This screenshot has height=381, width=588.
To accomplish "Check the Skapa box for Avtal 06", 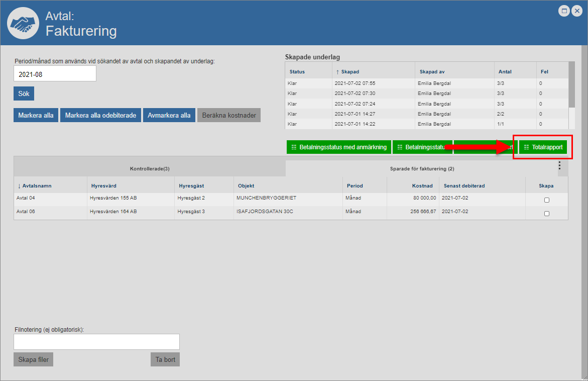I will coord(547,214).
